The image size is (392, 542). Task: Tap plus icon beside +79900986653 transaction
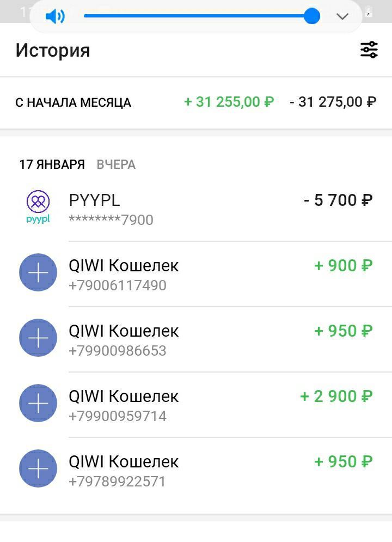click(x=38, y=338)
